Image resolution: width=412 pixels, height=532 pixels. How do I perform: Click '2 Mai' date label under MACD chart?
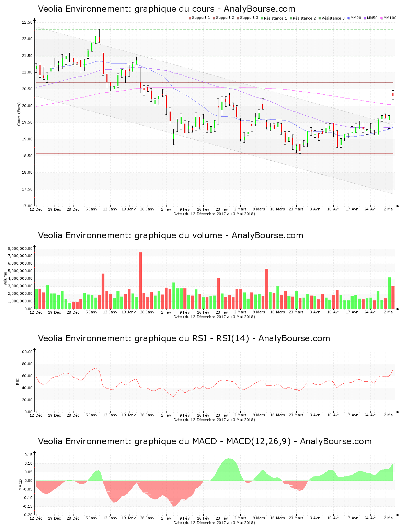(x=389, y=518)
